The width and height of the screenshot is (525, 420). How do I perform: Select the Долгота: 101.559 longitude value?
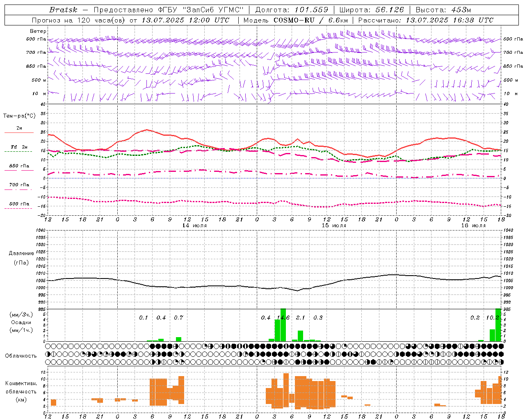point(292,10)
